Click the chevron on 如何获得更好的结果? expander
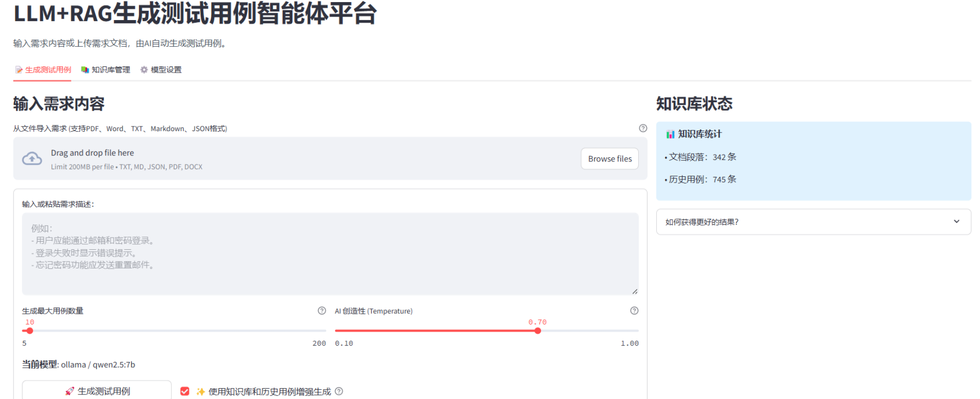This screenshot has width=980, height=399. [x=956, y=222]
